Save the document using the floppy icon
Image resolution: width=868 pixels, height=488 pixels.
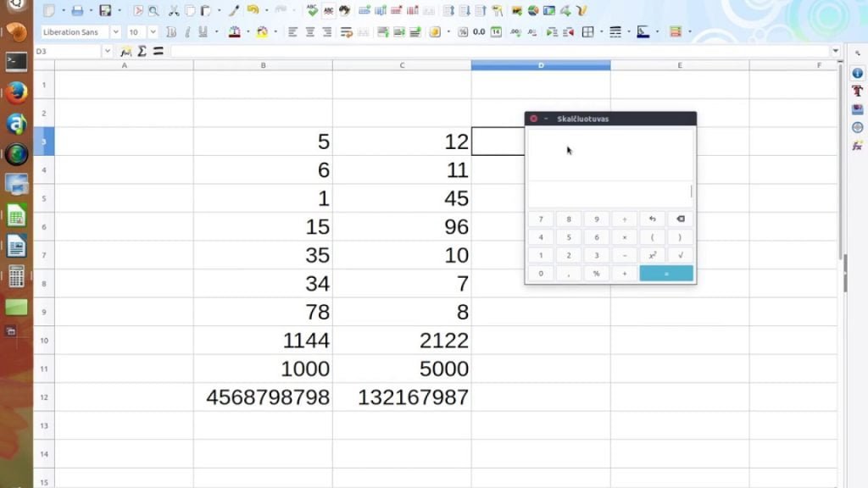104,10
